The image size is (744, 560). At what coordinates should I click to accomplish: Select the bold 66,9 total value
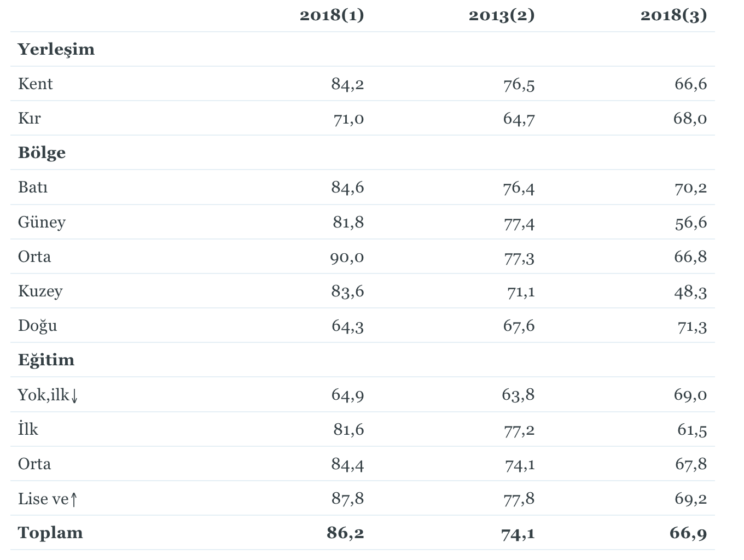pyautogui.click(x=688, y=533)
